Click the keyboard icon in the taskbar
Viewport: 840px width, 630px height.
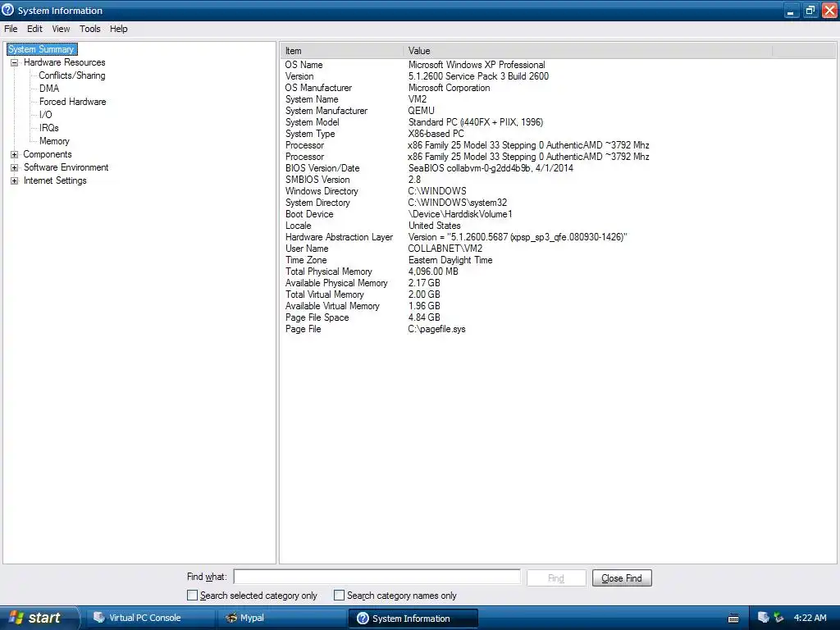(733, 619)
